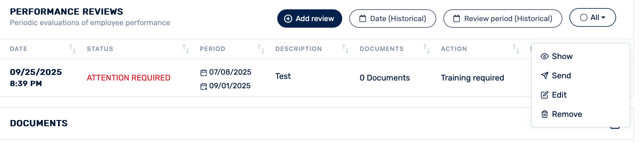Click the 0 Documents cell
This screenshot has height=143, width=644.
point(384,78)
